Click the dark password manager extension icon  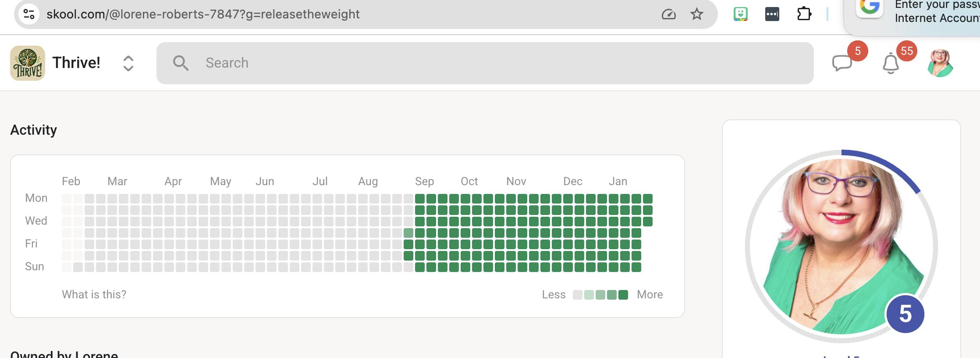click(772, 14)
